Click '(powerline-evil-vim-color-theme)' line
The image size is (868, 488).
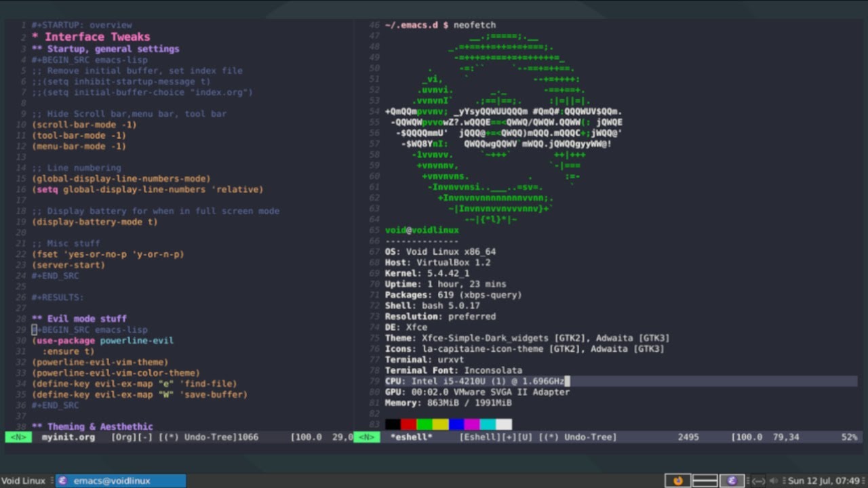point(116,373)
